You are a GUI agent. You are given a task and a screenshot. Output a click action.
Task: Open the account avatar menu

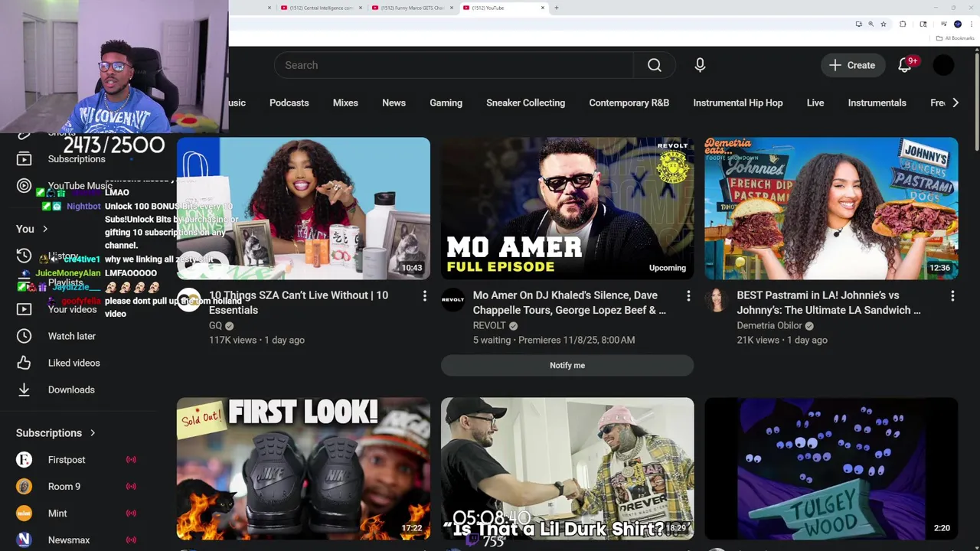pos(943,65)
